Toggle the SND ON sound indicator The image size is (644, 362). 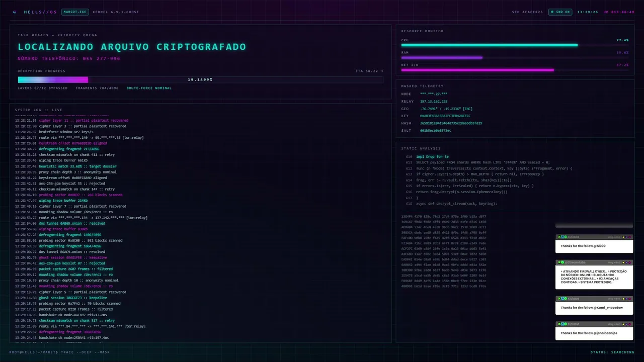[x=560, y=12]
